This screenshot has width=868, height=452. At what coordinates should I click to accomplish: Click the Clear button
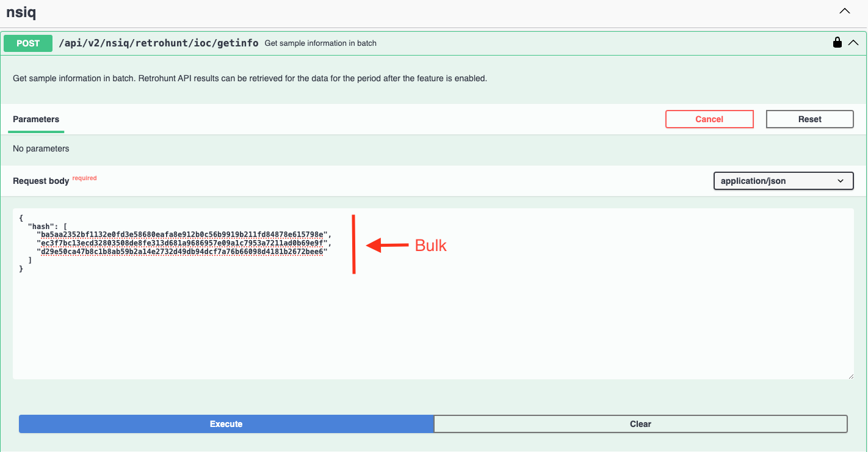(640, 424)
